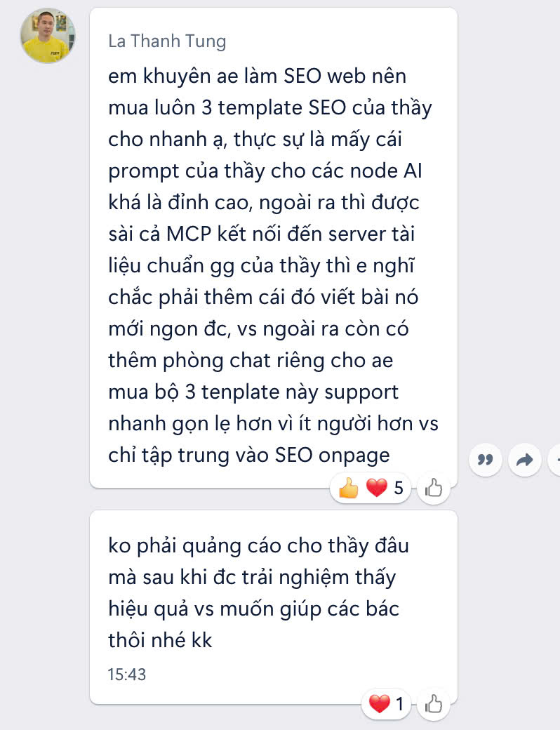Click the yellow thumbs-up reaction emoji
This screenshot has width=560, height=730.
[349, 488]
